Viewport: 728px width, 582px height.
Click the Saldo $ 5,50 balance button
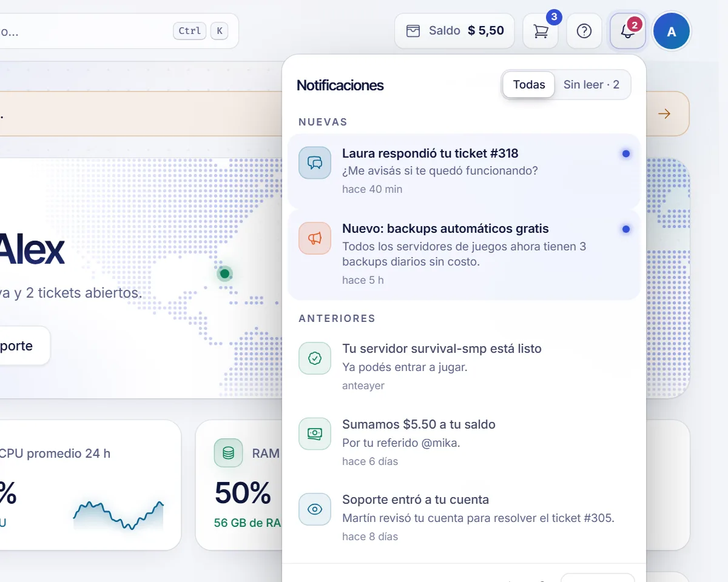[454, 31]
